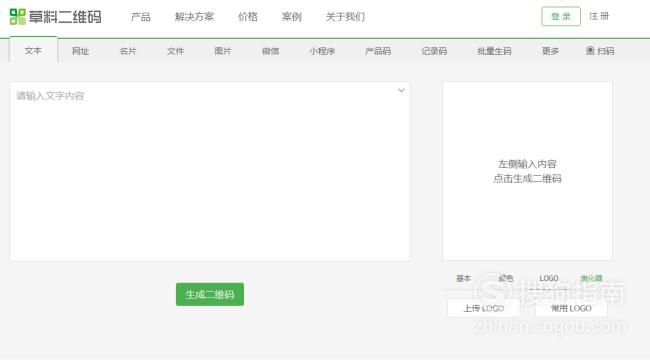Open the 更多 tab
650x360 pixels.
(550, 51)
